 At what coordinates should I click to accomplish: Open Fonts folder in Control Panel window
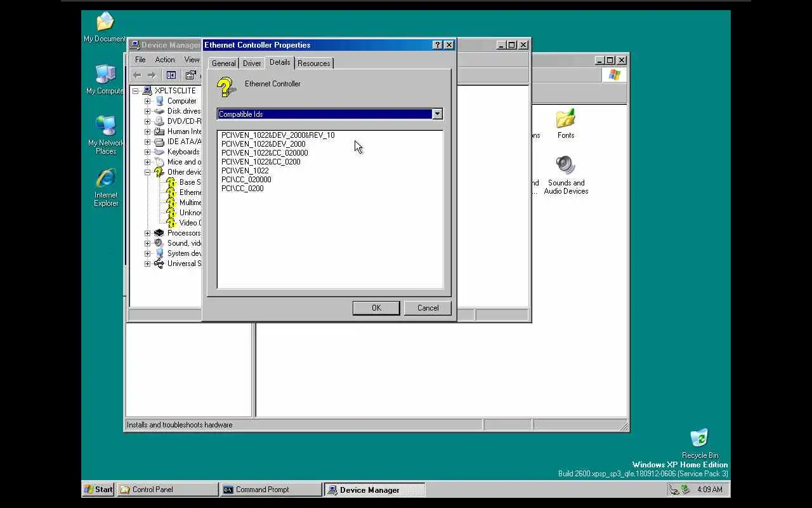[x=565, y=124]
